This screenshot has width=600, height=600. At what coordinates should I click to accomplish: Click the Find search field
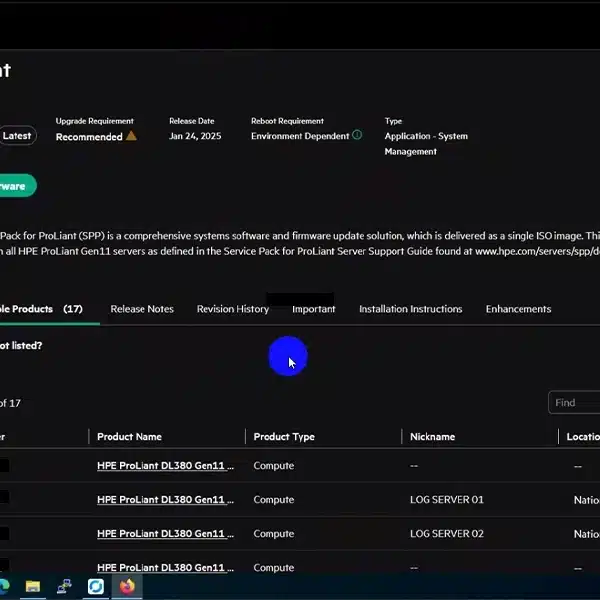tap(575, 402)
